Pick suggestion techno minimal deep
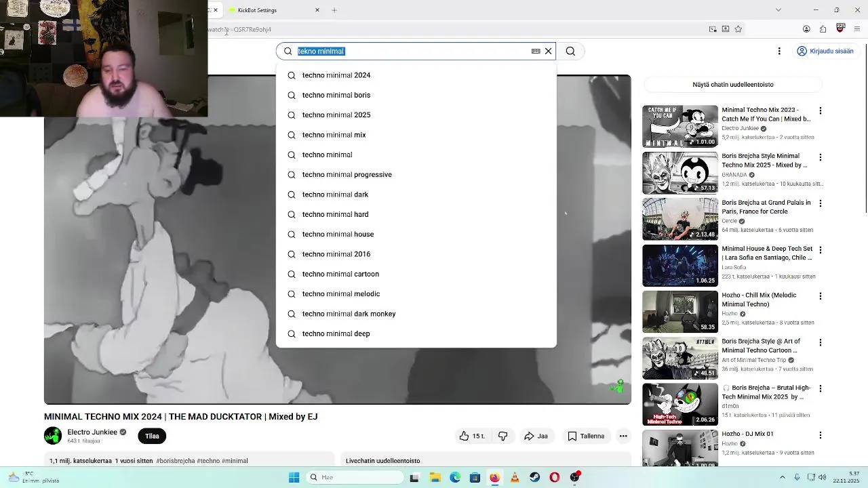868x488 pixels. pyautogui.click(x=416, y=333)
